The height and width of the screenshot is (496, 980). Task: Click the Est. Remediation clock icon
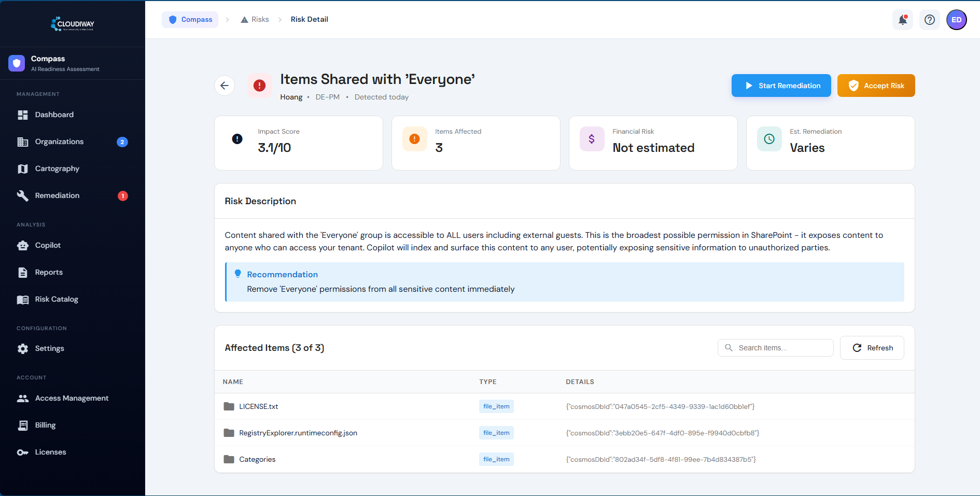(769, 139)
